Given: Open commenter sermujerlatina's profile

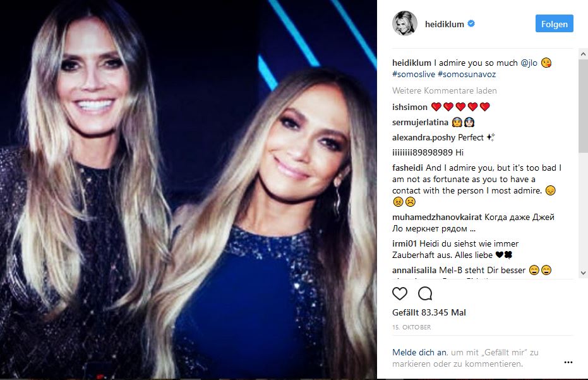Looking at the screenshot, I should point(420,123).
